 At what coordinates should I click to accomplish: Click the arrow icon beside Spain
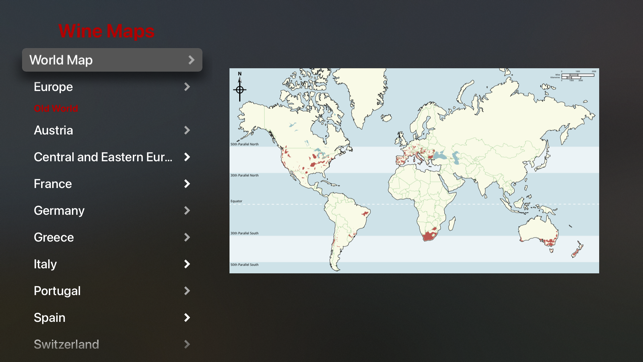(x=187, y=318)
